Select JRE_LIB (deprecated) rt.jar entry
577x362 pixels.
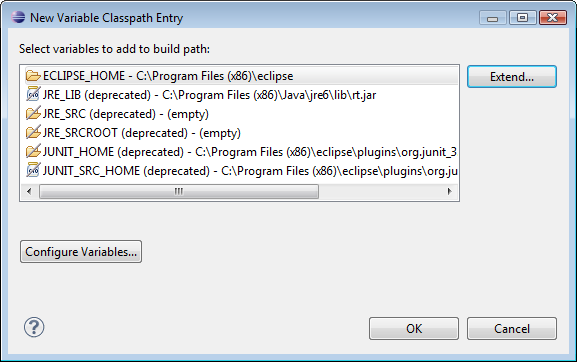click(241, 95)
